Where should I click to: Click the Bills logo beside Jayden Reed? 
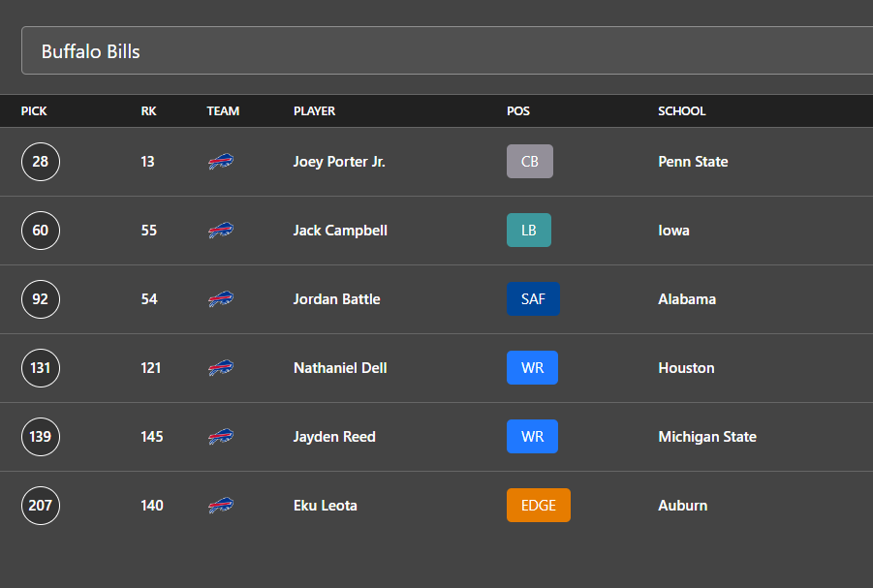(x=221, y=437)
